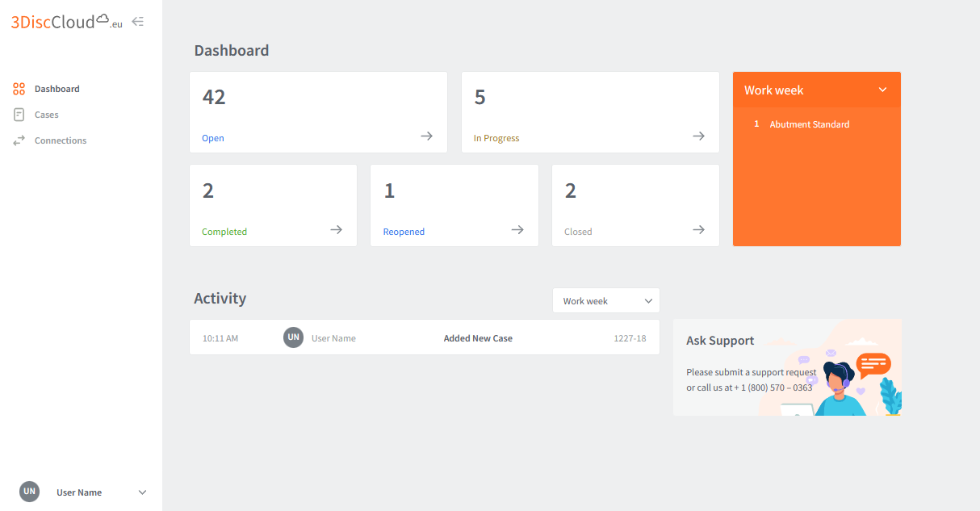980x511 pixels.
Task: Collapse the sidebar with the toggle icon
Action: (x=138, y=22)
